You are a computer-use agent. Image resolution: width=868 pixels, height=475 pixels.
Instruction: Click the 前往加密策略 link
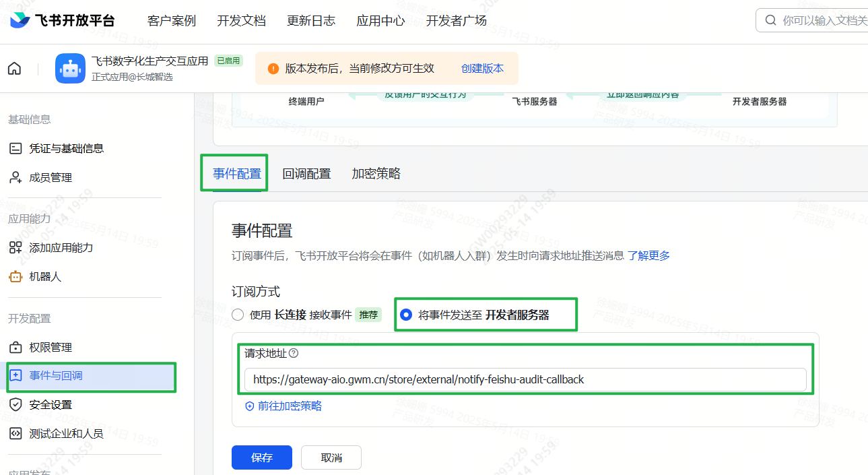click(x=290, y=406)
